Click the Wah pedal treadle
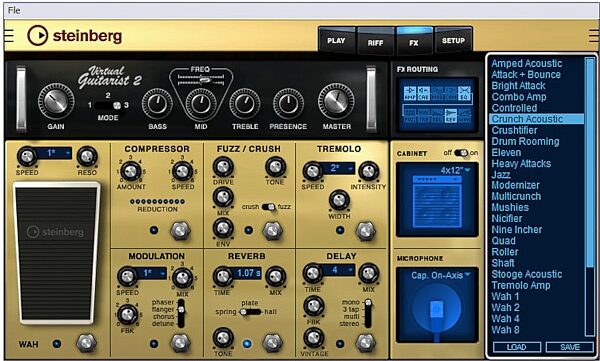This screenshot has width=600, height=361. [x=56, y=253]
